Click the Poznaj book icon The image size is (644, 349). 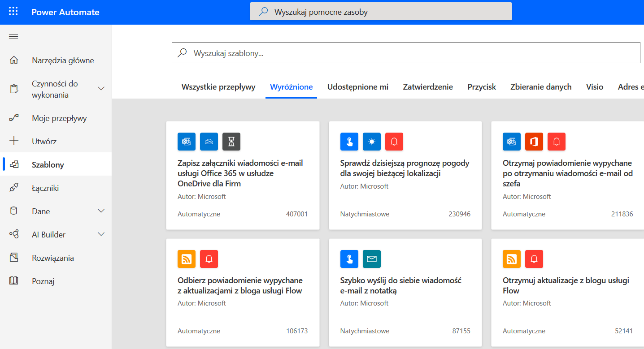(x=14, y=281)
